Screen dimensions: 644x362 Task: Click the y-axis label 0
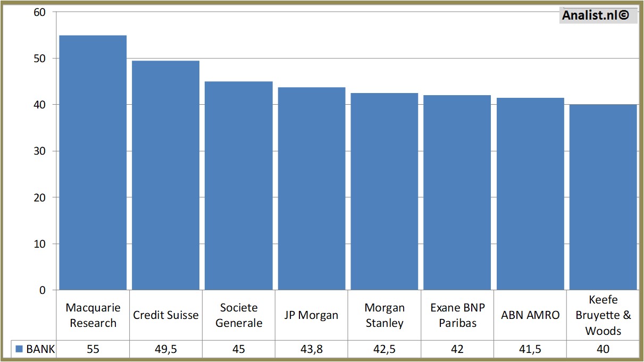click(x=43, y=290)
